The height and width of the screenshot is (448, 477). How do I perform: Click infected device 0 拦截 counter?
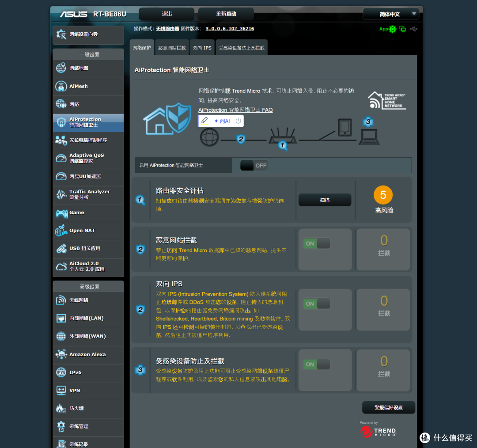[384, 370]
